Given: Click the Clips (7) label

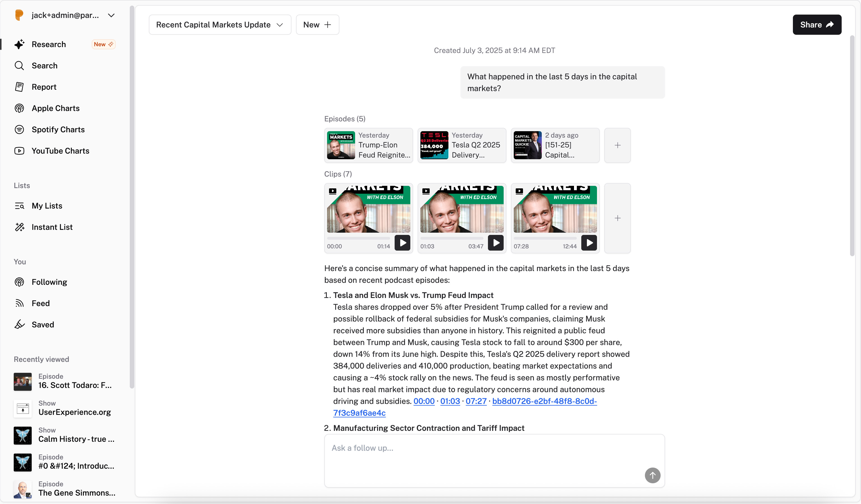Looking at the screenshot, I should click(x=338, y=174).
